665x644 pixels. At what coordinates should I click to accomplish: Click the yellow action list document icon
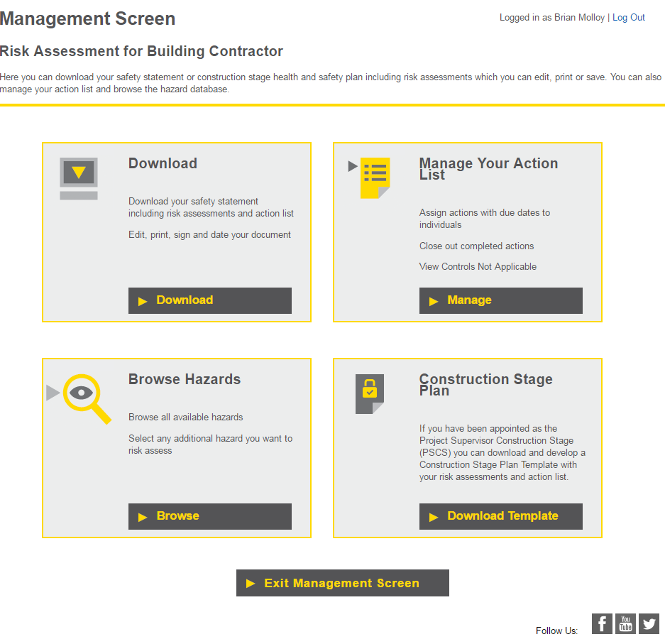377,178
